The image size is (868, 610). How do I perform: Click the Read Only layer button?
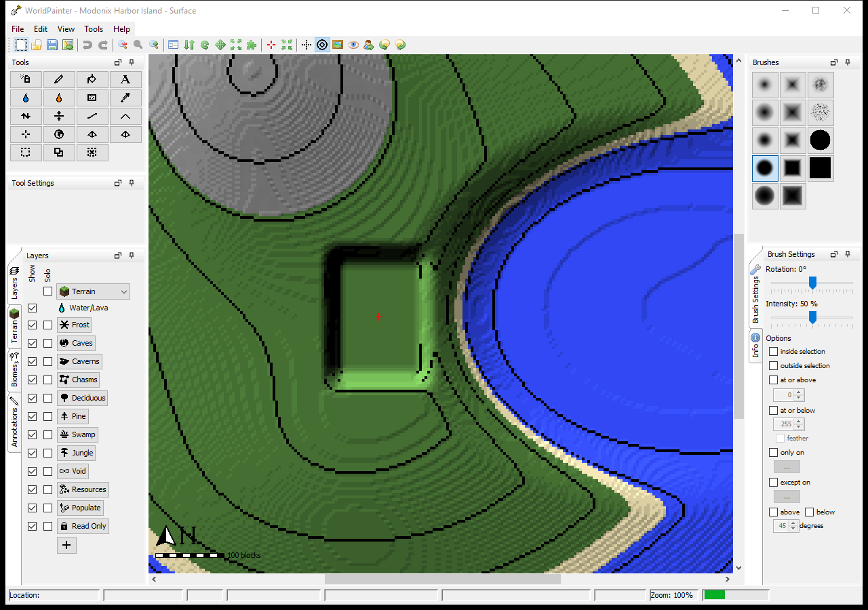coord(83,527)
